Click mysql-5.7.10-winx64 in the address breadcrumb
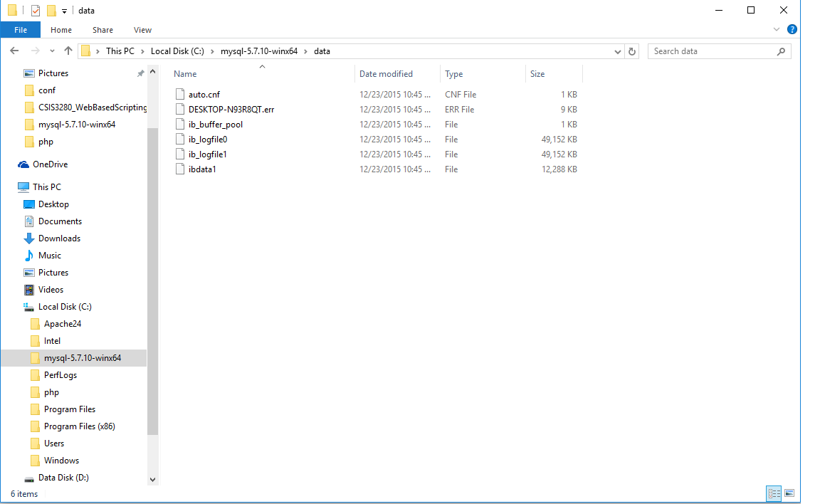The height and width of the screenshot is (504, 820). pos(259,51)
